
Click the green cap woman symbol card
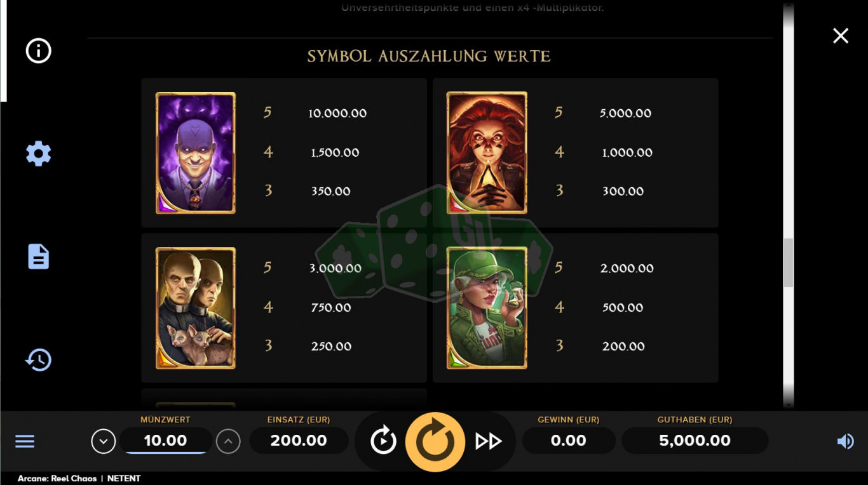tap(487, 308)
